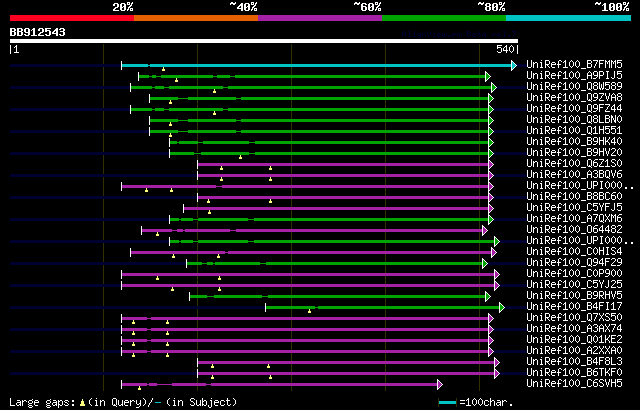Click the red 20% identity legend segment
This screenshot has width=640, height=410.
tap(72, 18)
